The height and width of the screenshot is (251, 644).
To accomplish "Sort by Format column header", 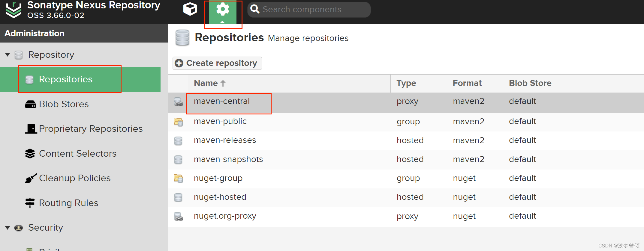I will coord(475,83).
